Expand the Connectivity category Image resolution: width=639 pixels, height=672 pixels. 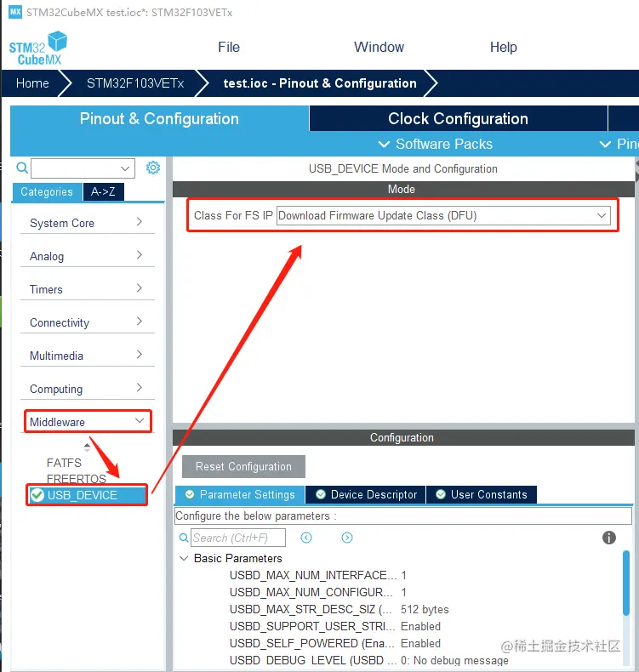coord(87,322)
